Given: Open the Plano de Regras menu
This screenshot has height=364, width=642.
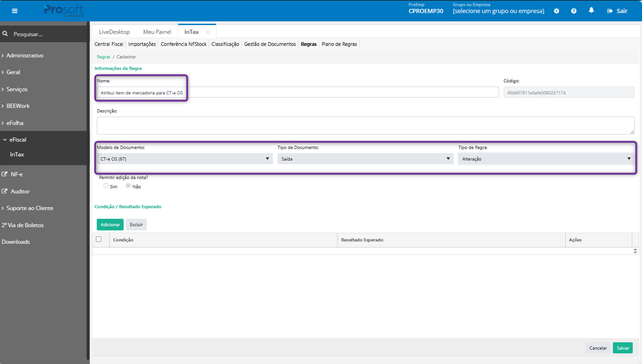Looking at the screenshot, I should (339, 44).
